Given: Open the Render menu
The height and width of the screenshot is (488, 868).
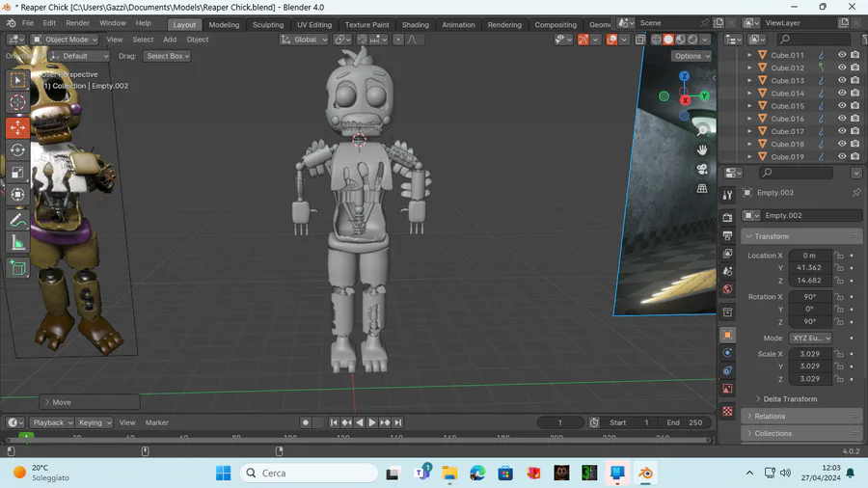Looking at the screenshot, I should (77, 23).
